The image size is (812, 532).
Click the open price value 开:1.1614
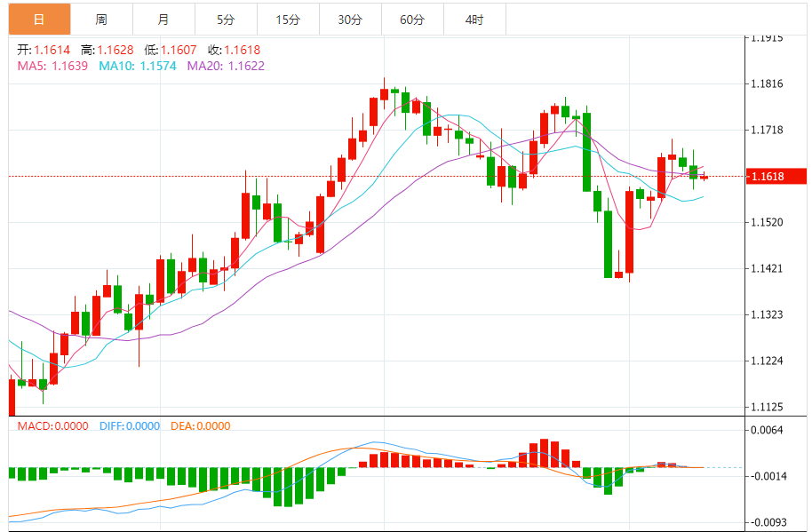click(44, 51)
